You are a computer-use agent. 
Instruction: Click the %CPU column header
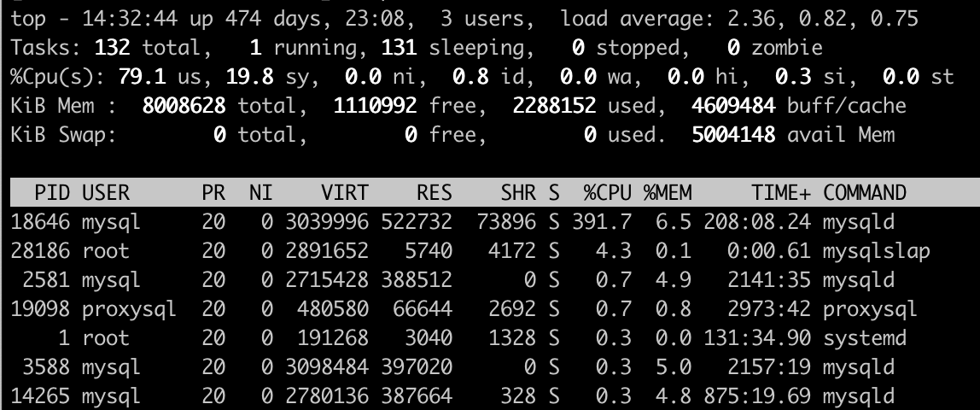coord(608,193)
